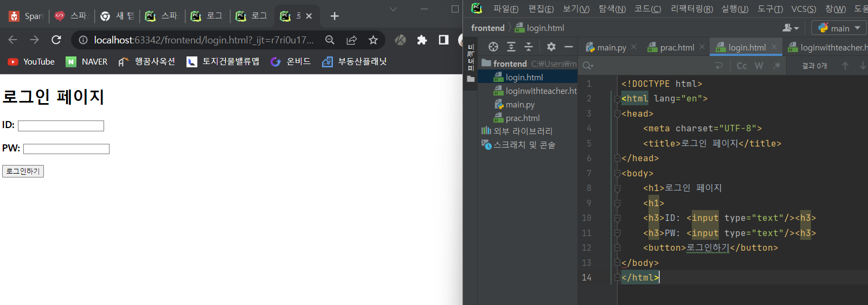This screenshot has width=868, height=305.
Task: Click the Select Opened File target icon
Action: pos(493,47)
